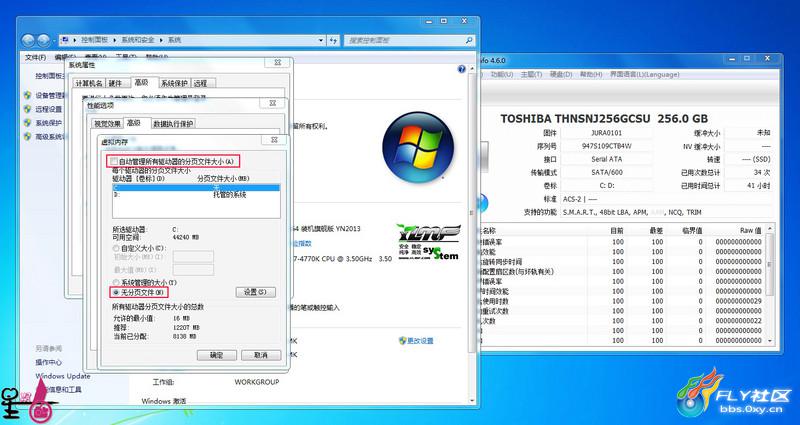This screenshot has height=425, width=800.
Task: Click the computer icon at address bar start
Action: pyautogui.click(x=65, y=40)
